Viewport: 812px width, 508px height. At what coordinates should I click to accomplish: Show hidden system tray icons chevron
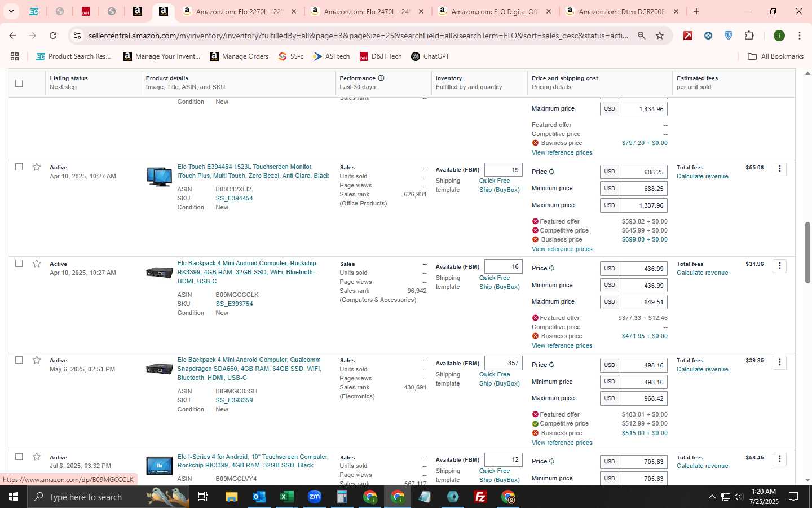click(x=712, y=497)
